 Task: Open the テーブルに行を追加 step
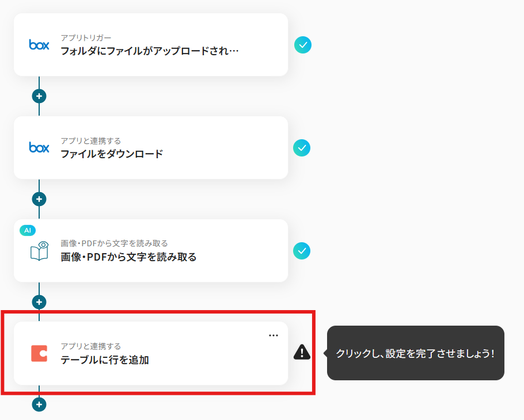pos(151,353)
